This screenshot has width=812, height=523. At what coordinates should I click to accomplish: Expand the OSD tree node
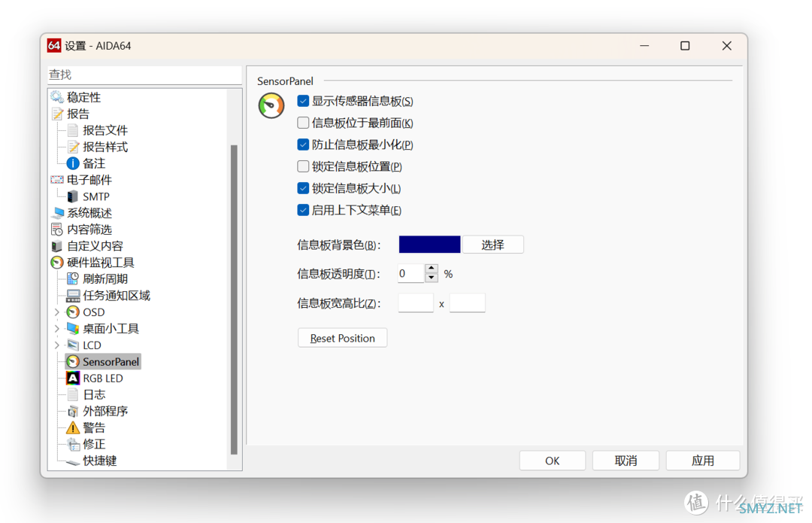pyautogui.click(x=57, y=312)
